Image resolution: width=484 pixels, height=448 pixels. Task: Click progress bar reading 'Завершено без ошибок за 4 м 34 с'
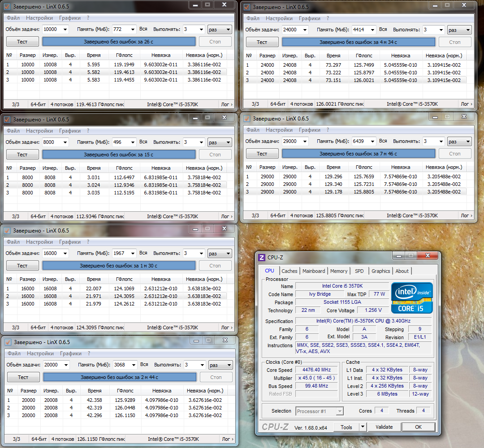coord(359,42)
